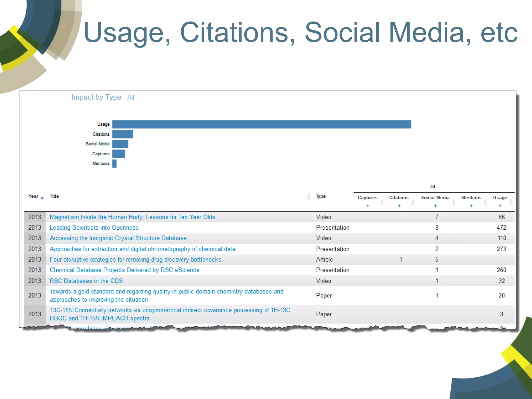
Task: Open Magnetism Inside the Human Body link
Action: point(132,217)
